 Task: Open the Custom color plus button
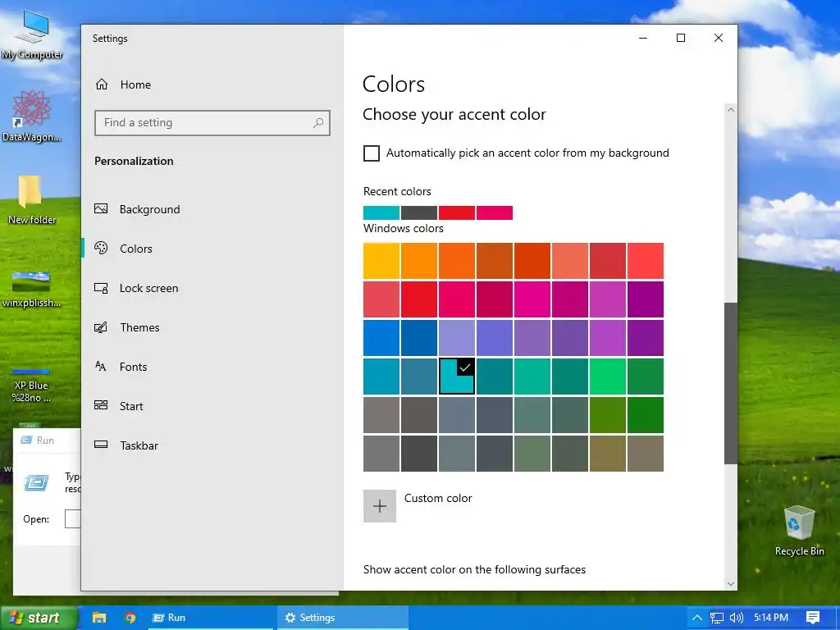point(380,505)
